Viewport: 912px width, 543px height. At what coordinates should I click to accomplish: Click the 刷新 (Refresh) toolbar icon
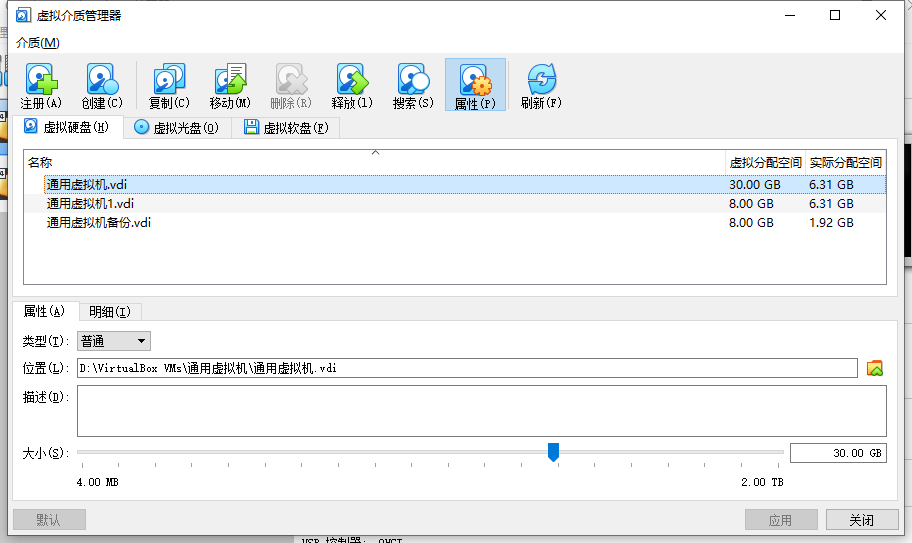pos(541,81)
